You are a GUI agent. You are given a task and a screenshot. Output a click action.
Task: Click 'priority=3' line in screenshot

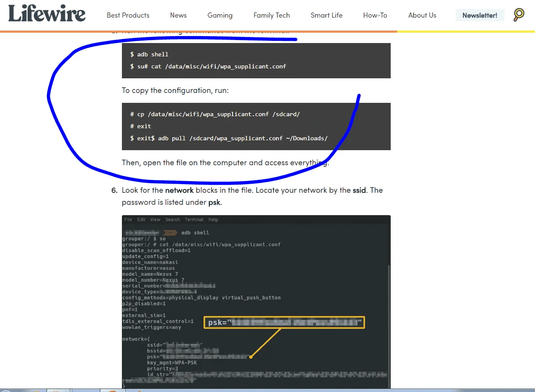(x=162, y=369)
